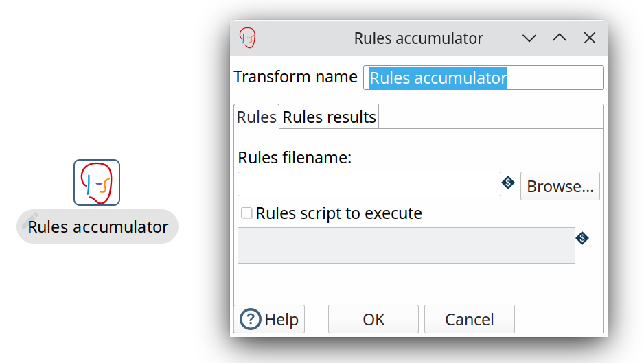
Task: Switch to the Rules tab
Action: pyautogui.click(x=256, y=117)
